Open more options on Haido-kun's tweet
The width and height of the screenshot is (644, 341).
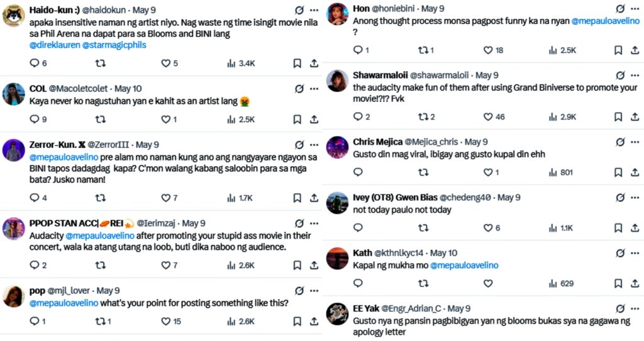tap(314, 10)
